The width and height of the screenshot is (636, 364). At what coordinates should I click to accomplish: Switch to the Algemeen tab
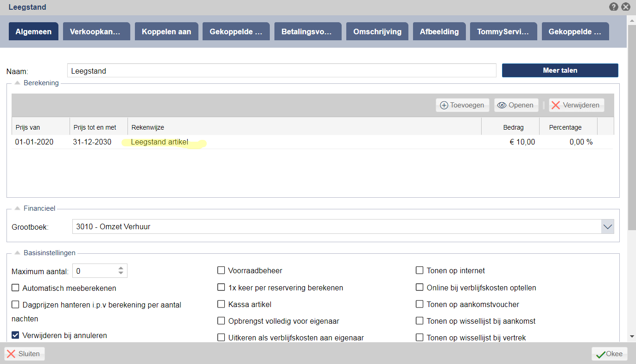point(33,31)
